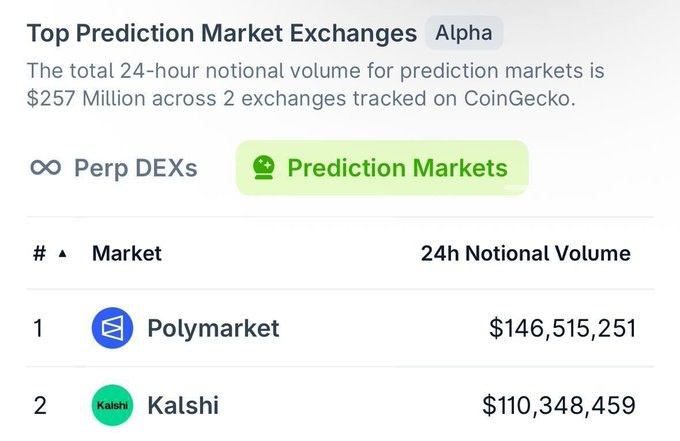Sort by the Market column header
680x441 pixels.
click(127, 254)
